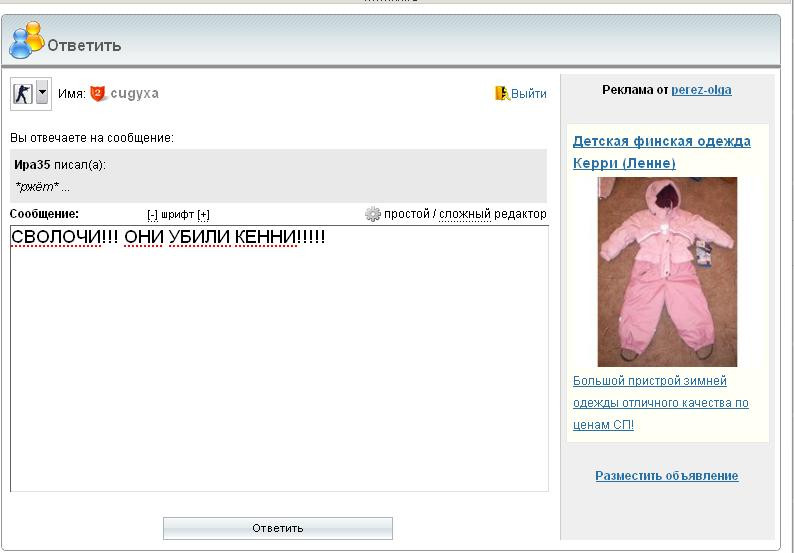794x553 pixels.
Task: Click the users icon beside the Ответить header
Action: click(x=26, y=41)
